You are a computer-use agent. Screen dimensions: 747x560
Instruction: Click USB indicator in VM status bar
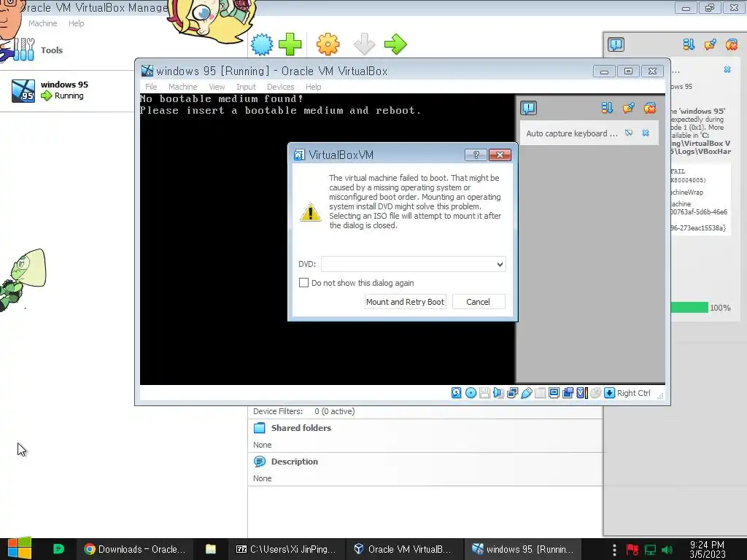[527, 393]
